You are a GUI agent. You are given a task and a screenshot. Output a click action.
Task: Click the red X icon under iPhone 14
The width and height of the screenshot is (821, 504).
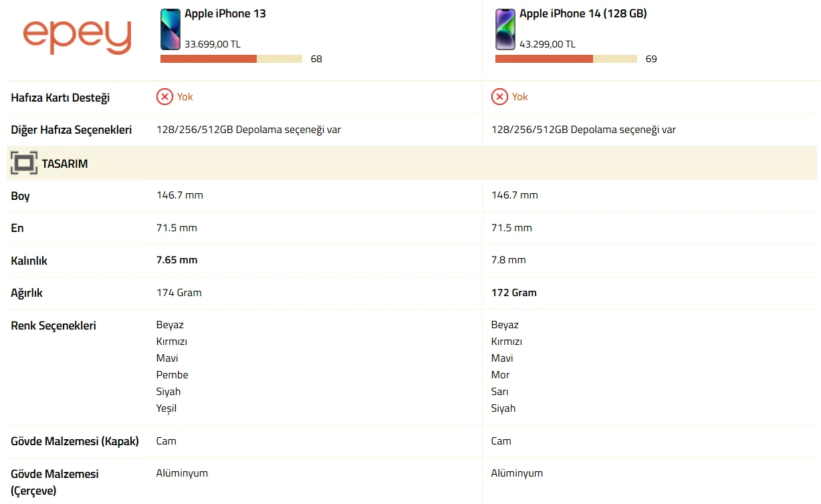(x=499, y=97)
